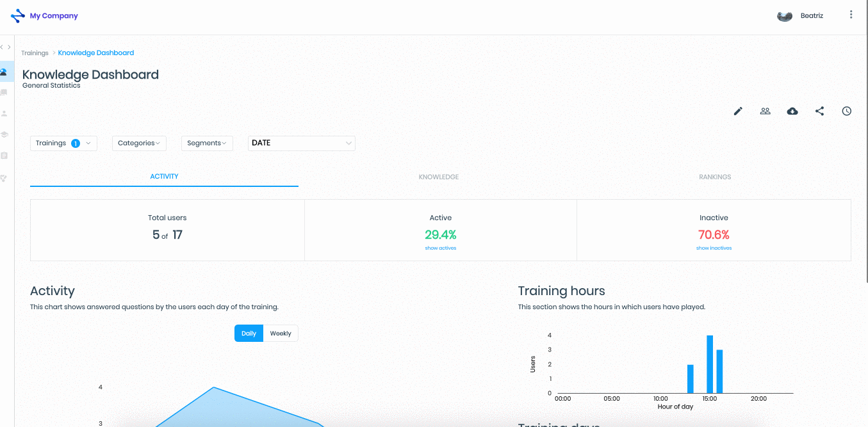Open the single user sidebar icon

pos(4,113)
